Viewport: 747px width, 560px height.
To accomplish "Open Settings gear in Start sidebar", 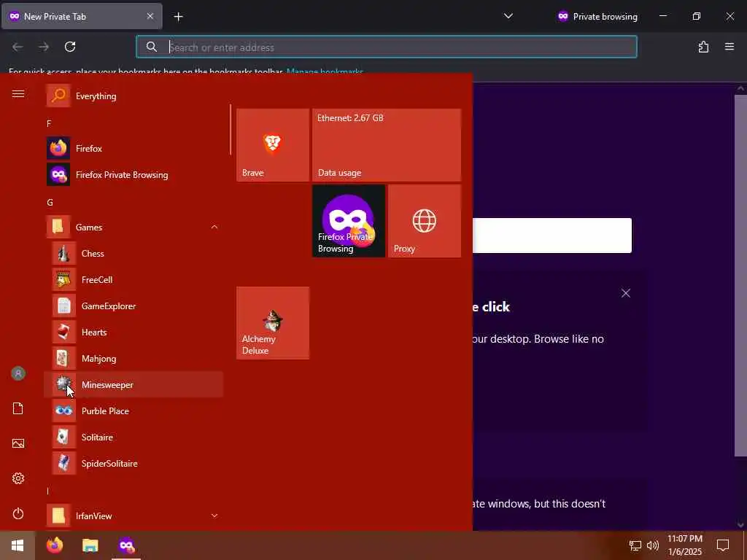I will click(18, 478).
